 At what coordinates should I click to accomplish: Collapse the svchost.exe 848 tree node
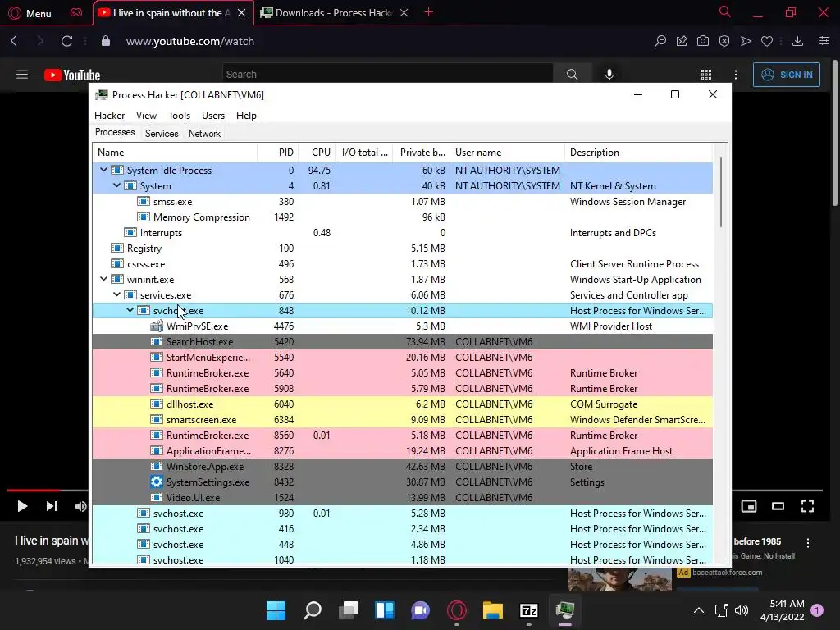point(130,309)
